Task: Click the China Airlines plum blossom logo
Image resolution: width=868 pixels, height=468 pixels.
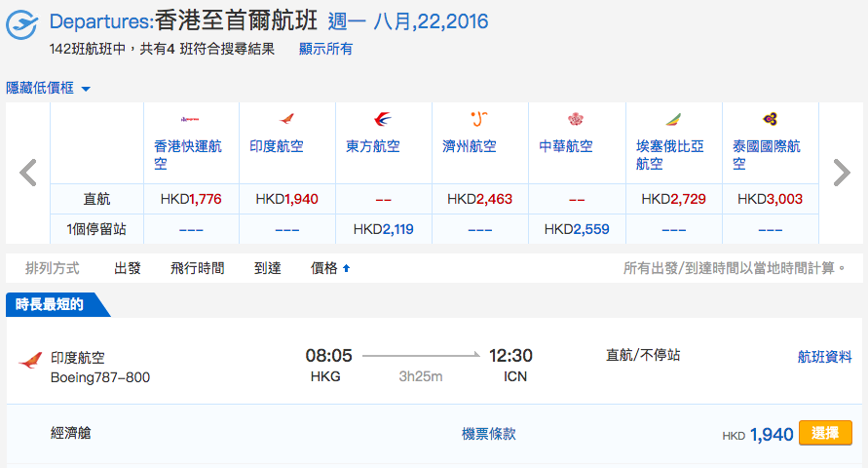Action: [576, 119]
